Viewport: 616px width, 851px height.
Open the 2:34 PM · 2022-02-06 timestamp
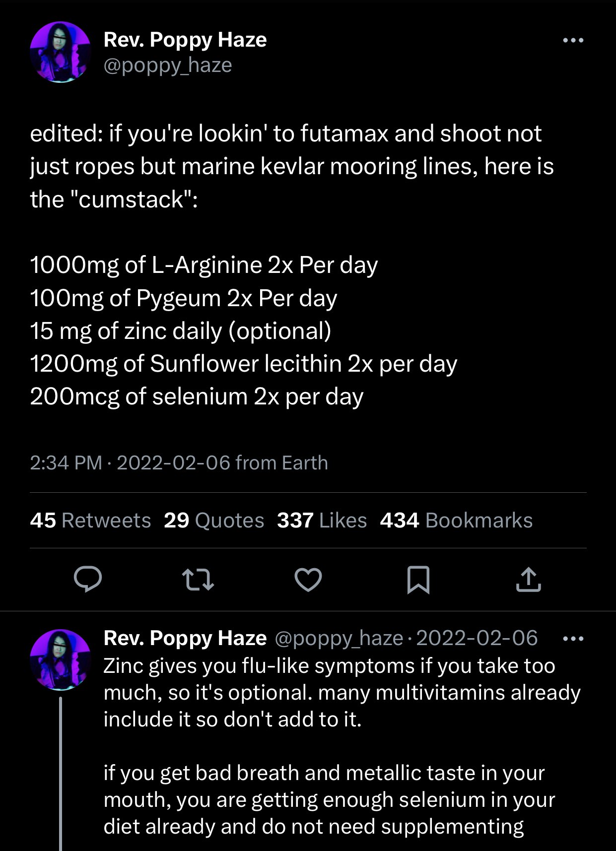179,463
